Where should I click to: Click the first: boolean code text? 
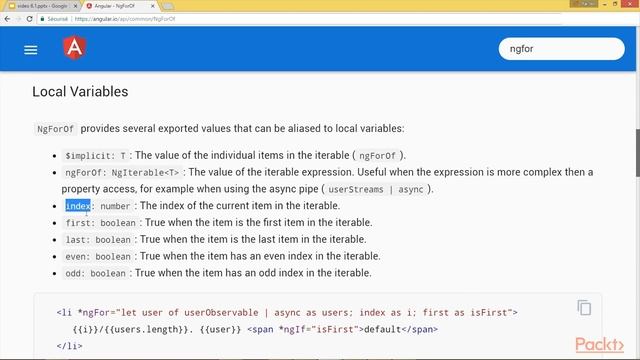[x=100, y=223]
